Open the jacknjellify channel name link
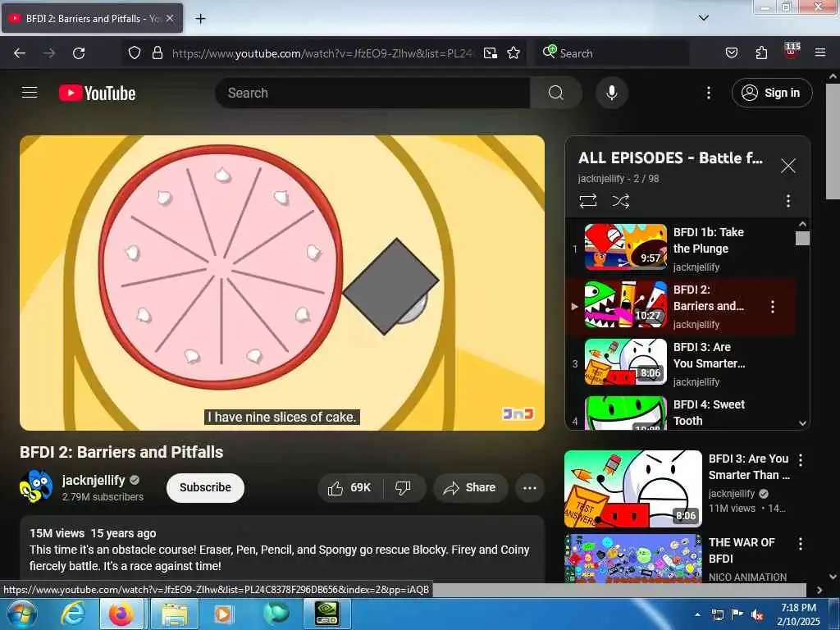The width and height of the screenshot is (840, 630). [94, 480]
